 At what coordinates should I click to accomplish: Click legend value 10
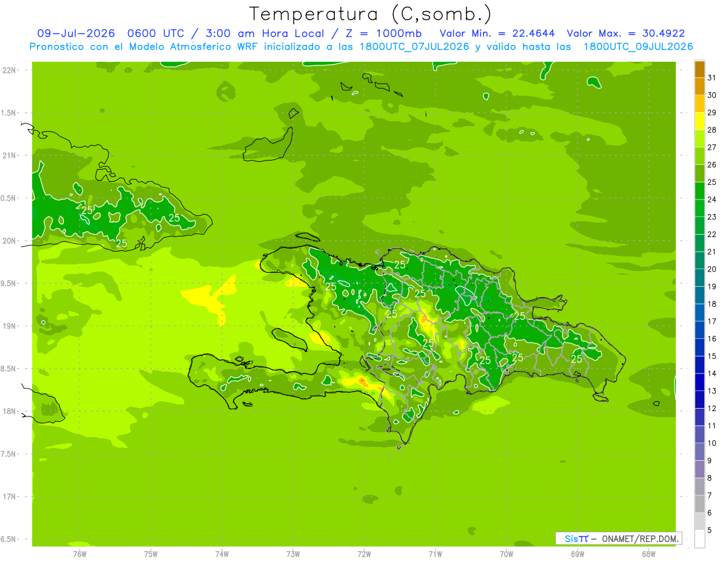[712, 443]
